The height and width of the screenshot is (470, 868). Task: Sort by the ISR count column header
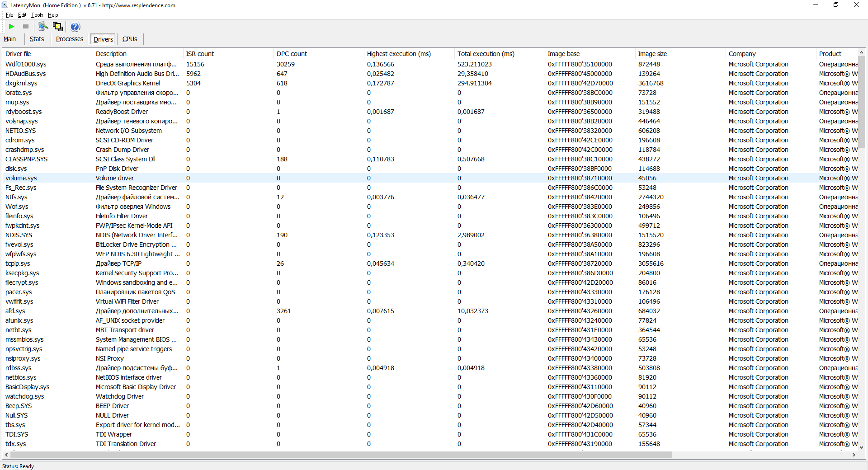click(200, 54)
